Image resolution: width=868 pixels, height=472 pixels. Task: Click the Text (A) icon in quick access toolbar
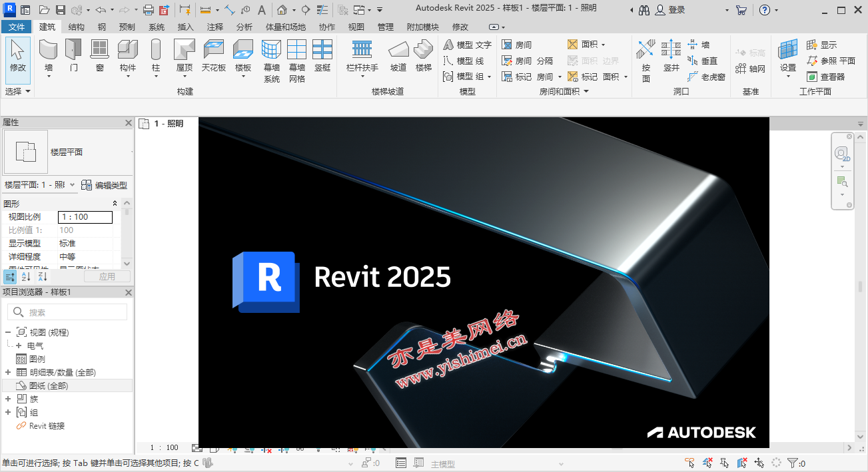click(x=262, y=10)
